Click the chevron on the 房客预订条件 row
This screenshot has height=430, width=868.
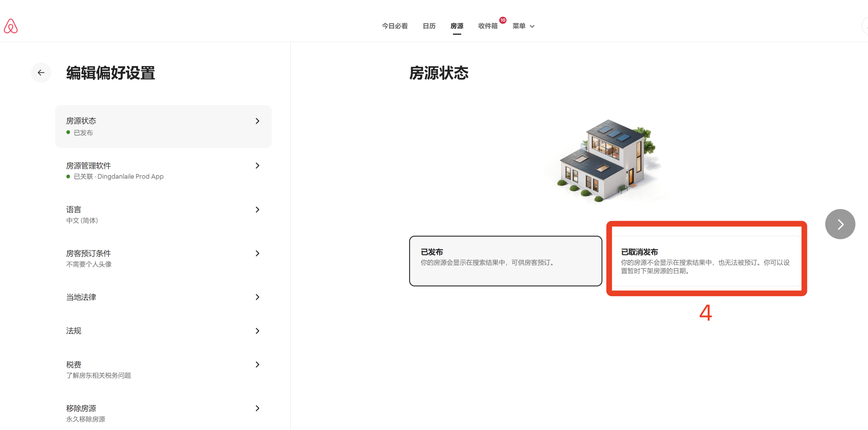pyautogui.click(x=258, y=253)
